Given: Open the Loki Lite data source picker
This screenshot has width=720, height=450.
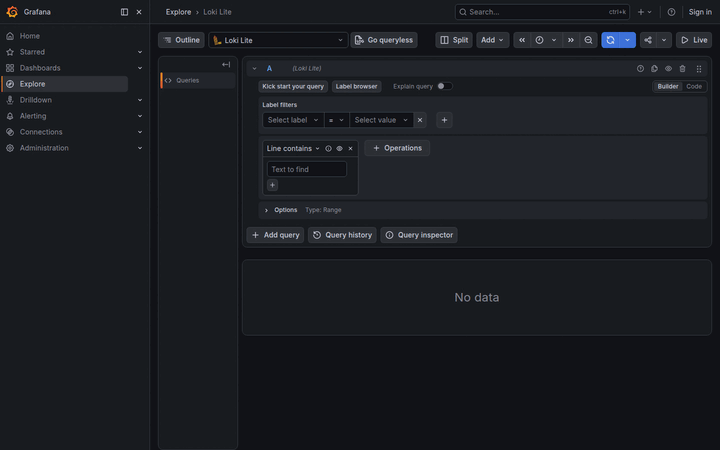Looking at the screenshot, I should tap(278, 40).
